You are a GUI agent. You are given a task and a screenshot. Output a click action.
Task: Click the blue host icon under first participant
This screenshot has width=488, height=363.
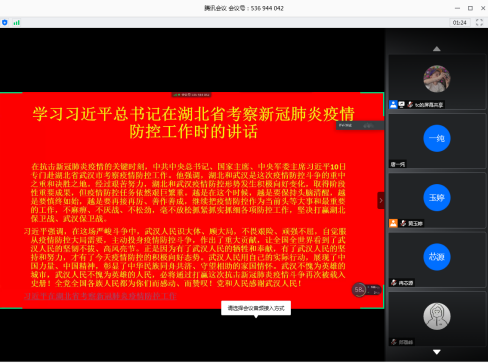click(393, 105)
